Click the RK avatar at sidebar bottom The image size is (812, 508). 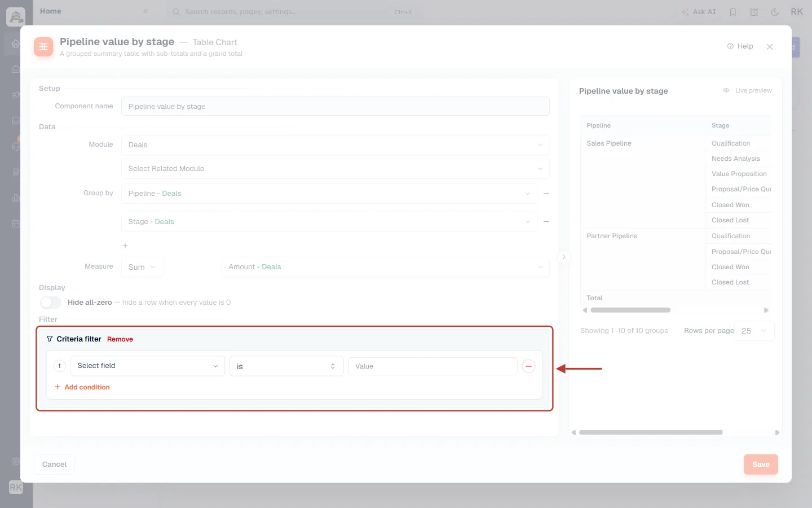click(x=16, y=487)
